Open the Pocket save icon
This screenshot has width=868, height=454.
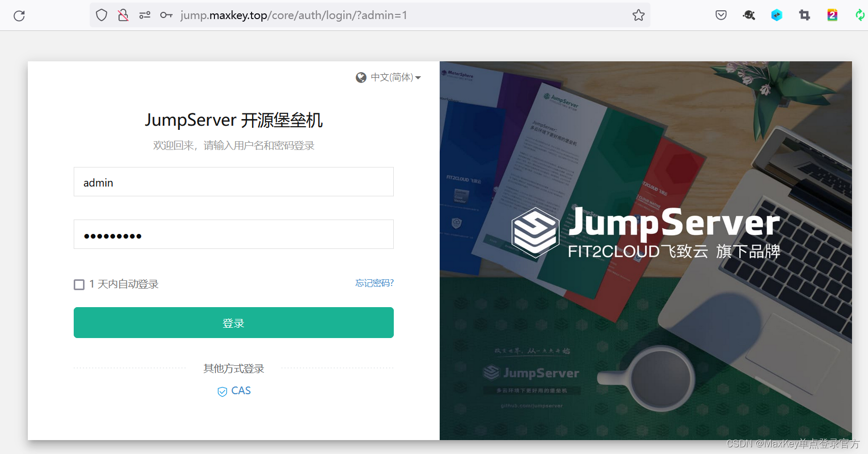tap(721, 15)
